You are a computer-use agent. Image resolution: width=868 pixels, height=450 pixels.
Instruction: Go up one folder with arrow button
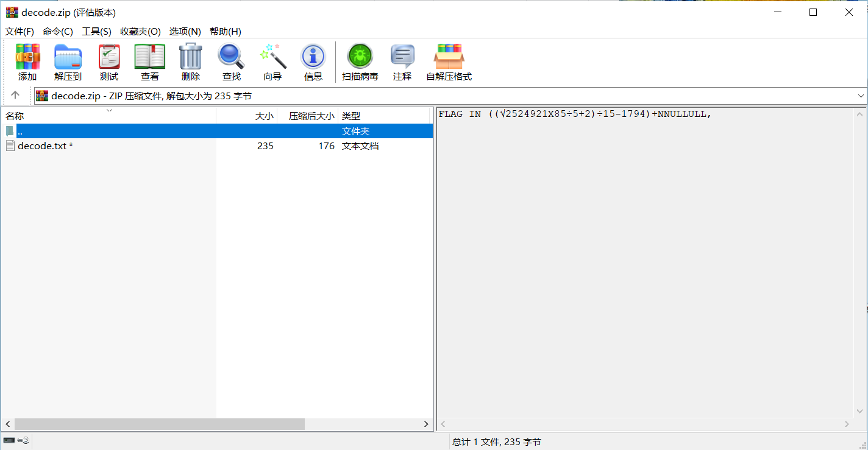pyautogui.click(x=15, y=96)
